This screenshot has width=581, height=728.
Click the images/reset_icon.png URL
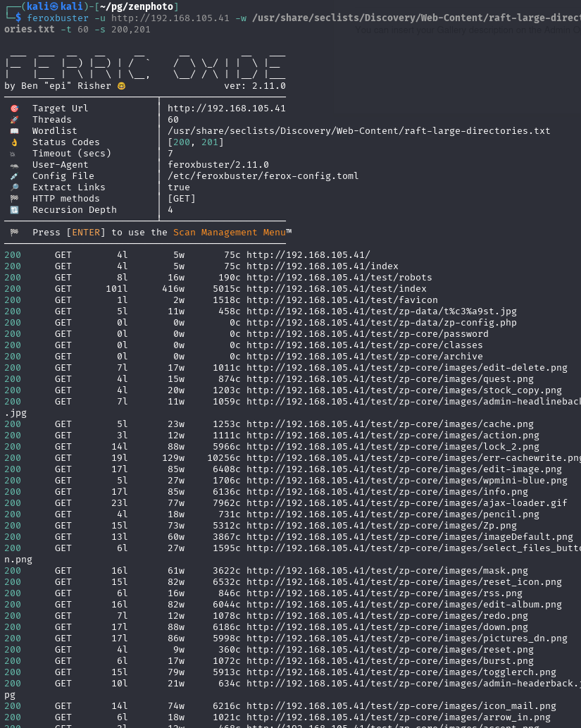[404, 581]
